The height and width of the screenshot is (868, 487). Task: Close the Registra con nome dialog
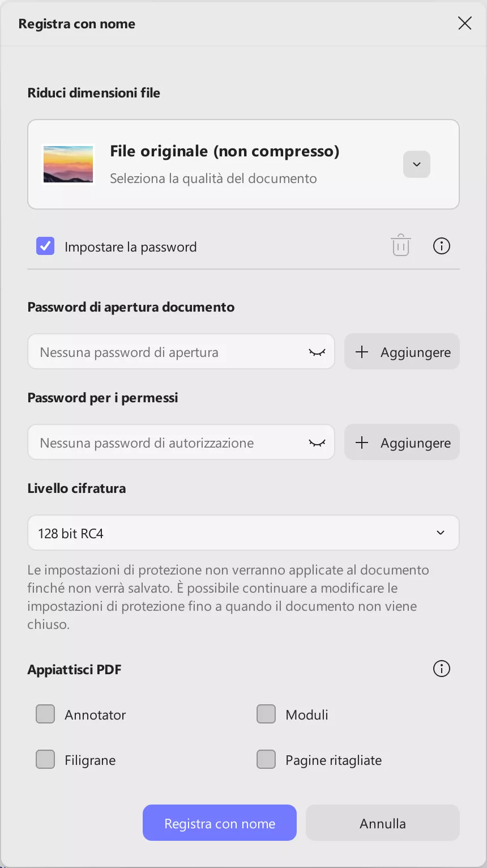point(464,23)
